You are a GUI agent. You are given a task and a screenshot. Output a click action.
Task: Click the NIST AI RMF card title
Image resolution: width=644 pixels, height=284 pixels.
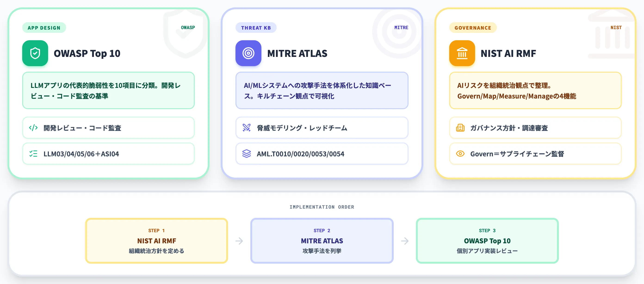(508, 53)
